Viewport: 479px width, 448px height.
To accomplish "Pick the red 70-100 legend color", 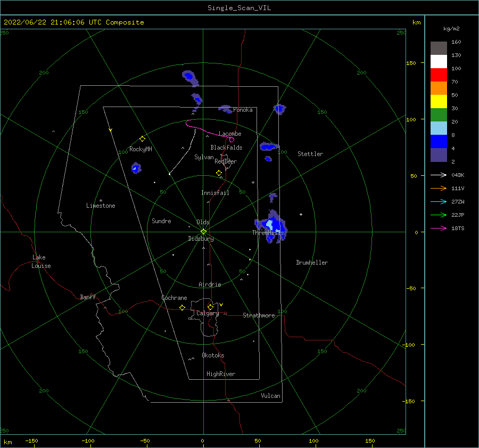I will pos(439,75).
